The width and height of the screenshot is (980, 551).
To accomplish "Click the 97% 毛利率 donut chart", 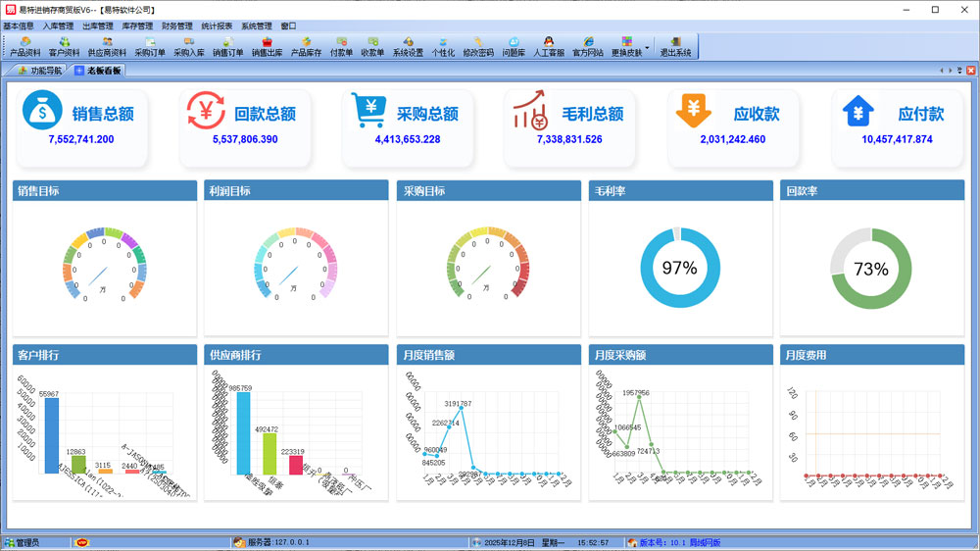I will (x=679, y=269).
